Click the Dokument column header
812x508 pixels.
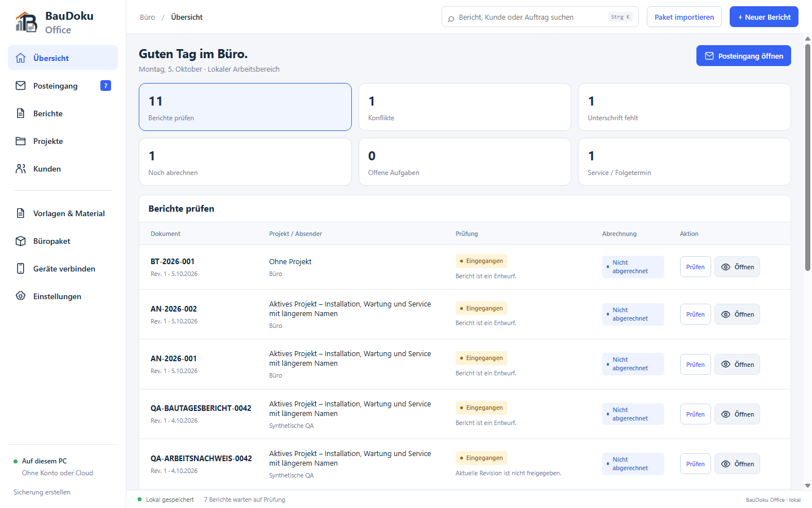(x=165, y=234)
